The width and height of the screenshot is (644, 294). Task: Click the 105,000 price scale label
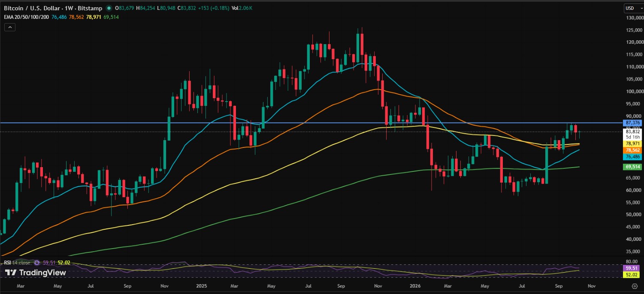(635, 79)
